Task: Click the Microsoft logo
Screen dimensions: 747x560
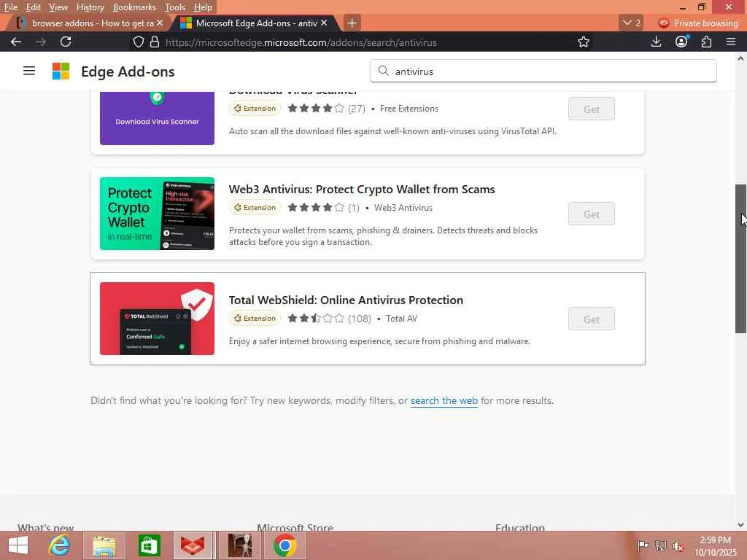Action: (x=61, y=71)
